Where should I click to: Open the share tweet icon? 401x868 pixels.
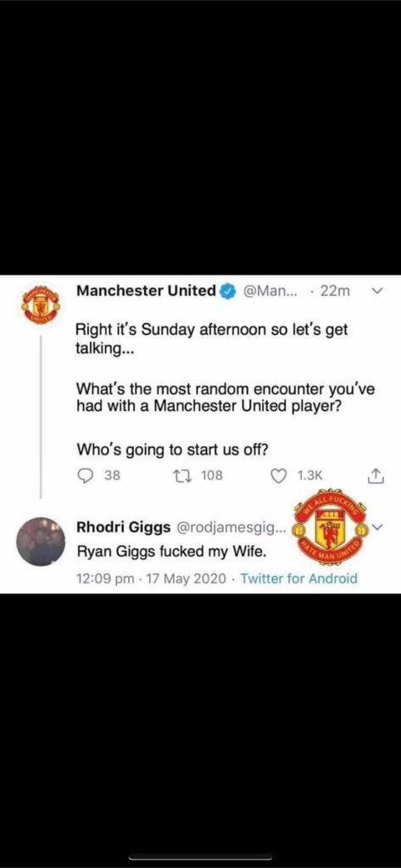pos(376,475)
